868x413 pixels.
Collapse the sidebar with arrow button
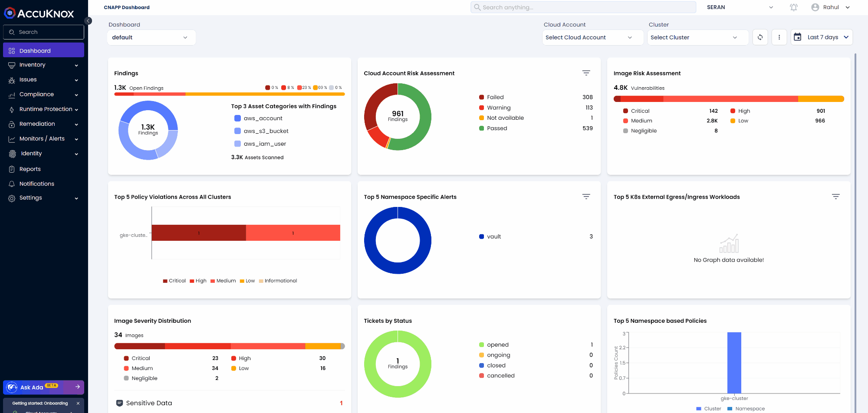88,21
